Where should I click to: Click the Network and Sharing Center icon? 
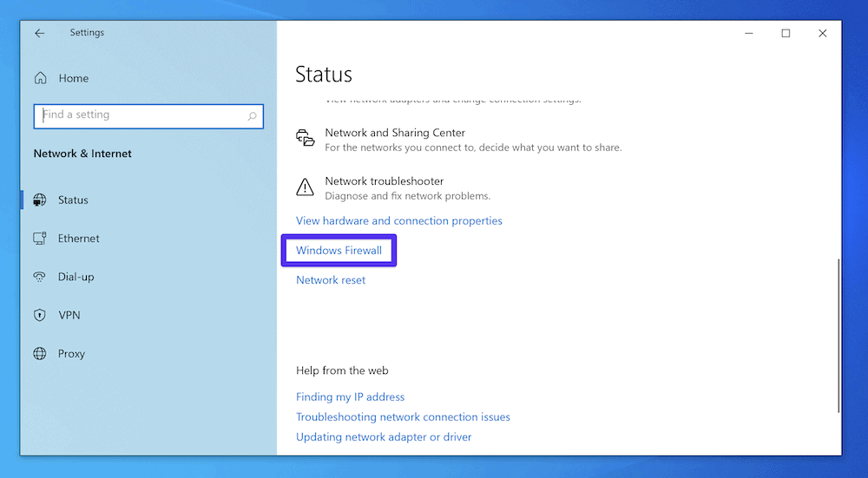pos(305,139)
